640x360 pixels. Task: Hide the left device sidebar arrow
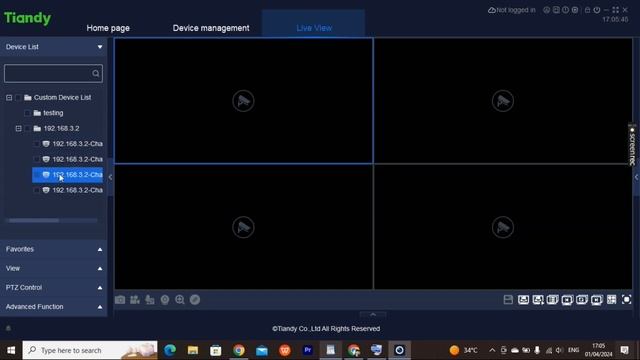click(110, 177)
